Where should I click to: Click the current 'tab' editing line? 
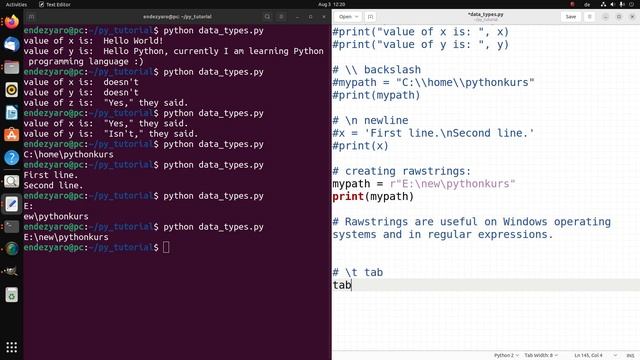[486, 285]
